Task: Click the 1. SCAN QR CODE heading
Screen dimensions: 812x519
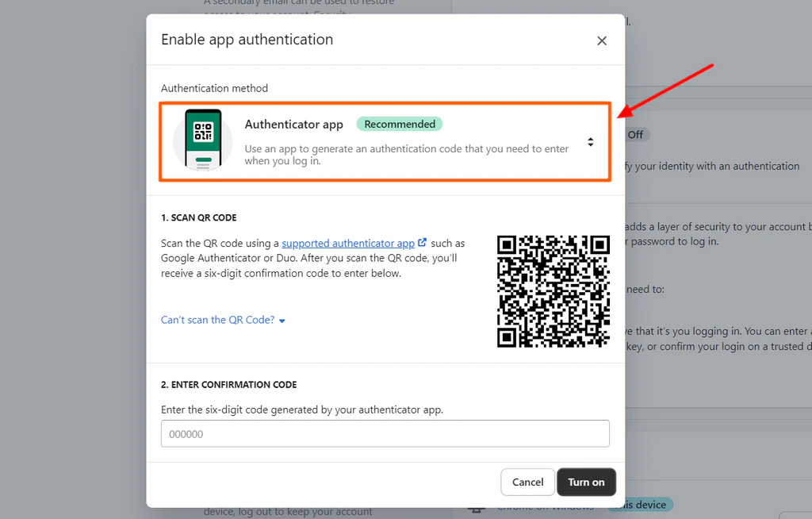Action: coord(199,217)
